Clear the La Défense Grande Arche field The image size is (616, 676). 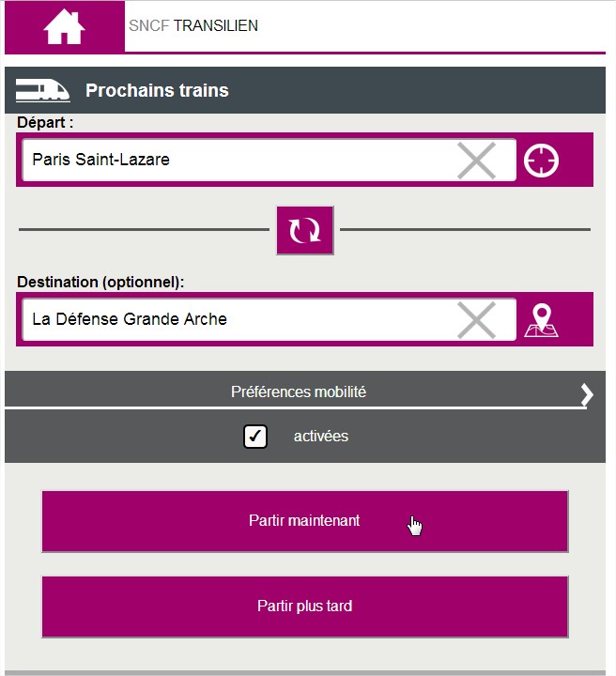(476, 320)
